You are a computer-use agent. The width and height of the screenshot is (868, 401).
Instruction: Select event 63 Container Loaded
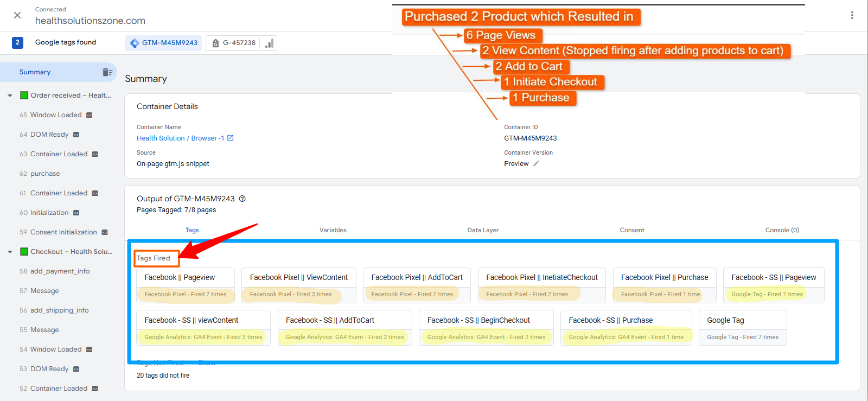point(53,154)
